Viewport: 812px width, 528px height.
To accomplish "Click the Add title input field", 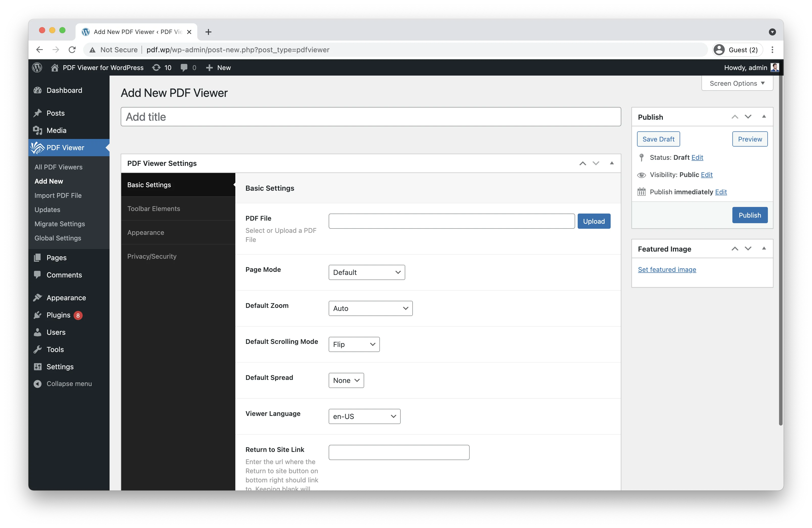I will tap(370, 117).
